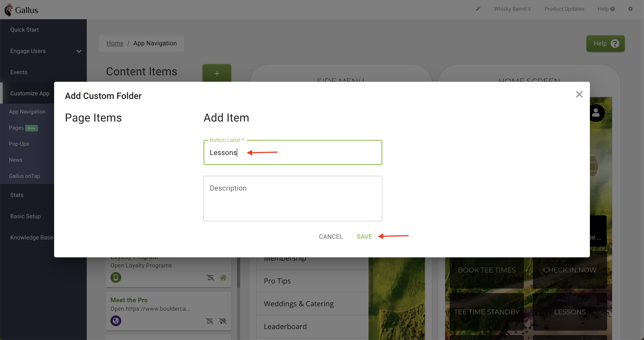This screenshot has width=644, height=340.
Task: Toggle Meet the Pro side menu icon
Action: pos(210,321)
